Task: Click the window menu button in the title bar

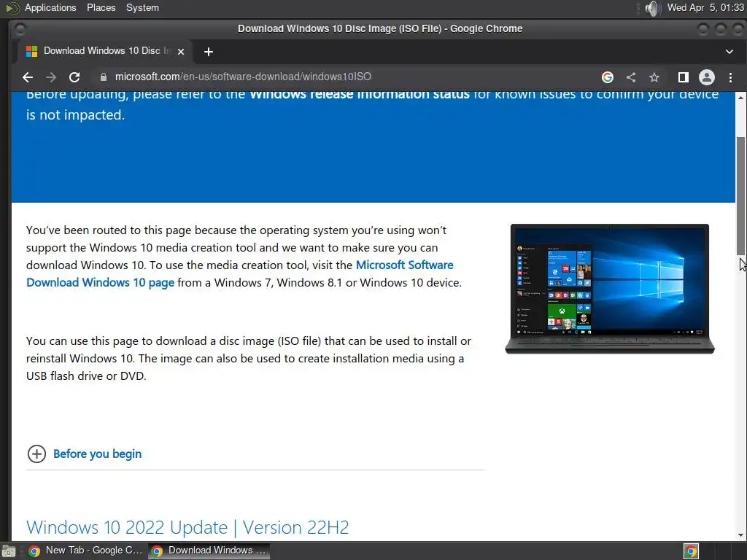Action: coord(20,29)
